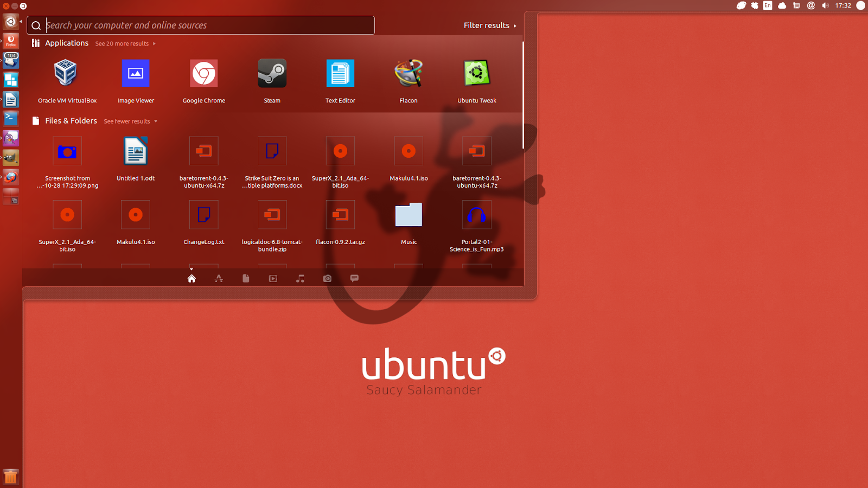Viewport: 868px width, 488px height.
Task: Launch Firefox from the launcher
Action: point(11,41)
